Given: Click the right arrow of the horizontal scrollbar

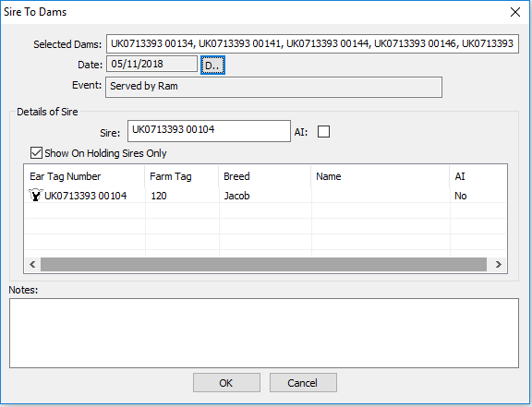Looking at the screenshot, I should click(x=498, y=264).
